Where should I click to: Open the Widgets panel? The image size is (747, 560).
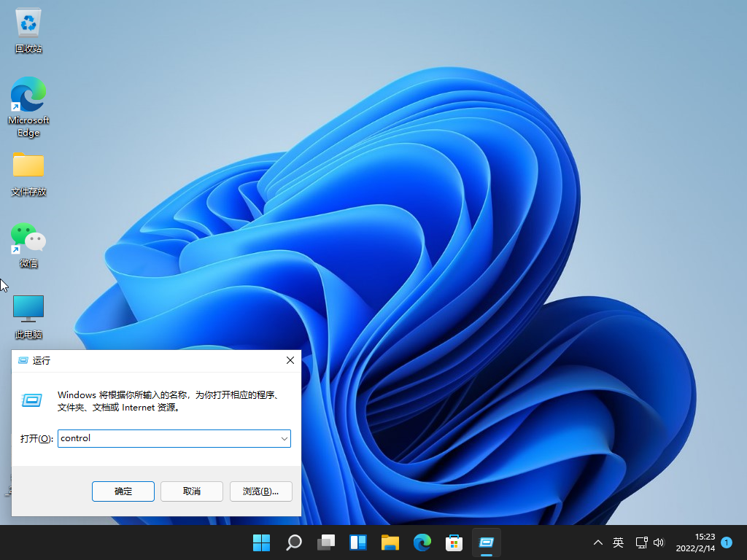[357, 542]
